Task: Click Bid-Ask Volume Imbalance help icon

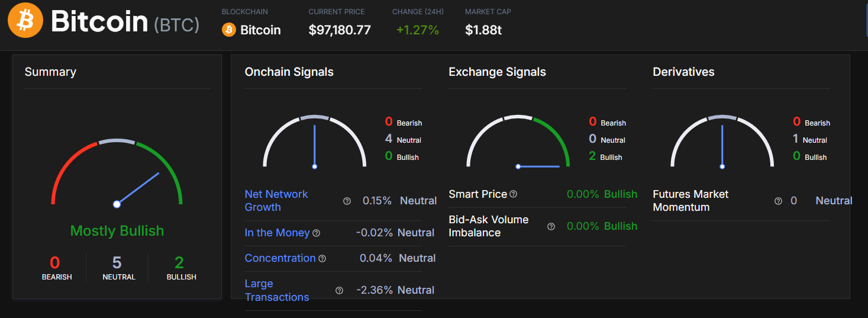Action: click(x=551, y=227)
